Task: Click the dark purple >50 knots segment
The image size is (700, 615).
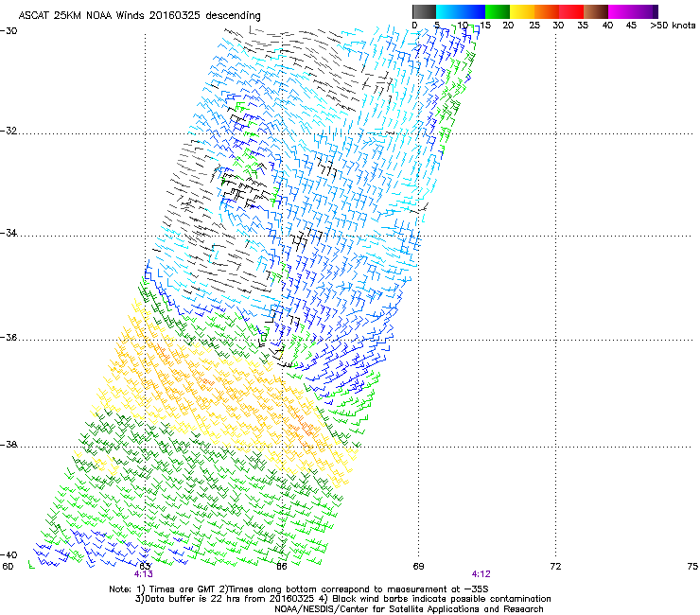Action: pyautogui.click(x=656, y=11)
